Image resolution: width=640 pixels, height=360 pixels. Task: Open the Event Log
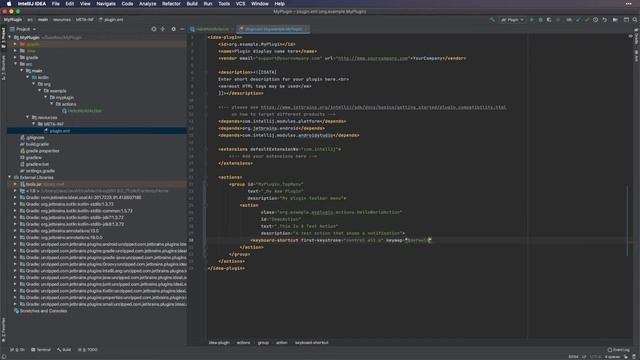pyautogui.click(x=618, y=350)
